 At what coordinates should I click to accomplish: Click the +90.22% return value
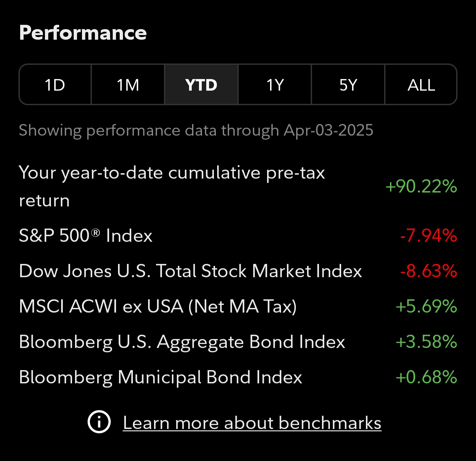click(421, 186)
